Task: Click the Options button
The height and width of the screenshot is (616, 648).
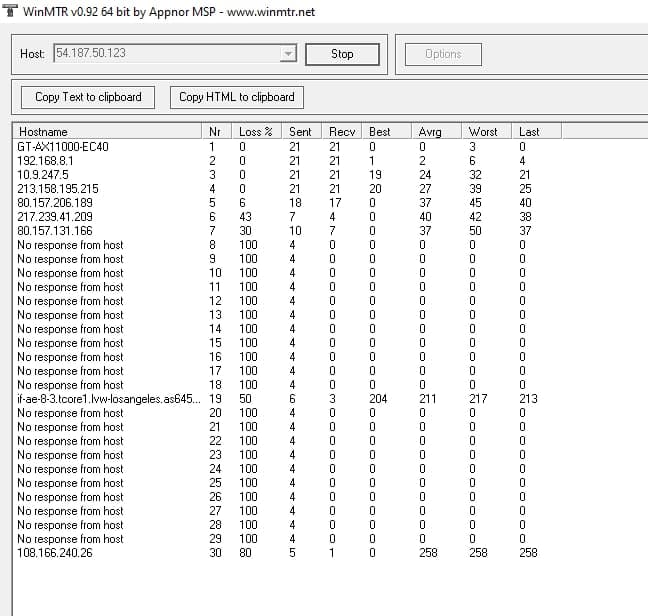Action: [x=443, y=54]
